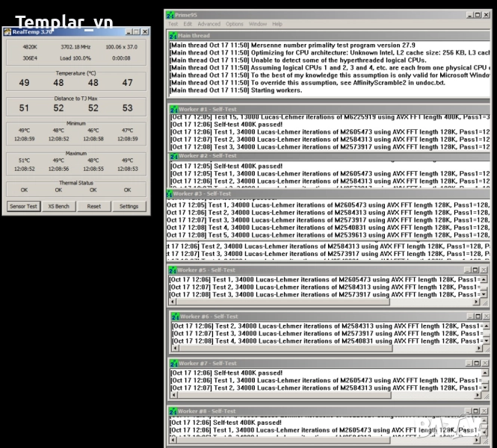Viewport: 497px width, 448px height.
Task: Click the Main thread window icon
Action: (x=173, y=34)
